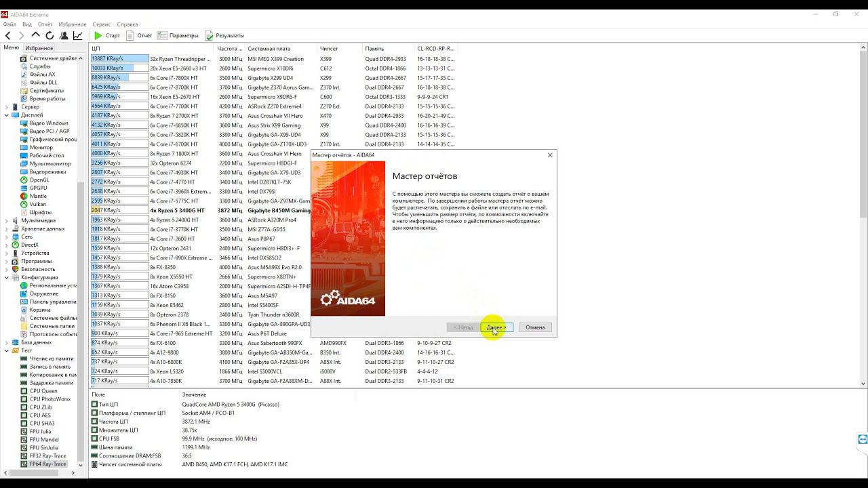Image resolution: width=868 pixels, height=488 pixels.
Task: Click the up-level arrow in the toolbar
Action: coord(36,35)
